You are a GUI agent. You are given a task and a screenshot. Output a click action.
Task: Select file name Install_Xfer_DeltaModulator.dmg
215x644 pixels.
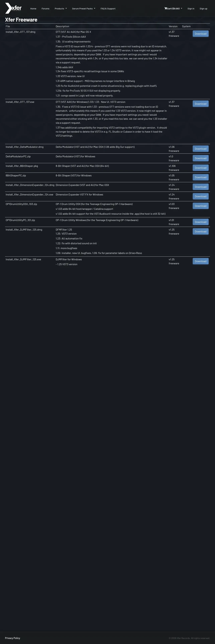(24, 147)
